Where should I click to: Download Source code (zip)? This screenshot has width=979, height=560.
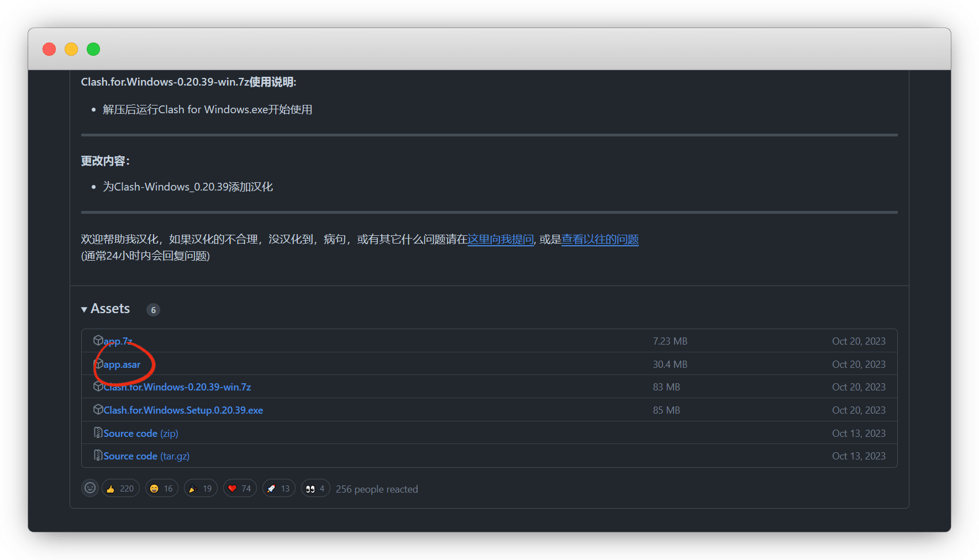coord(141,434)
